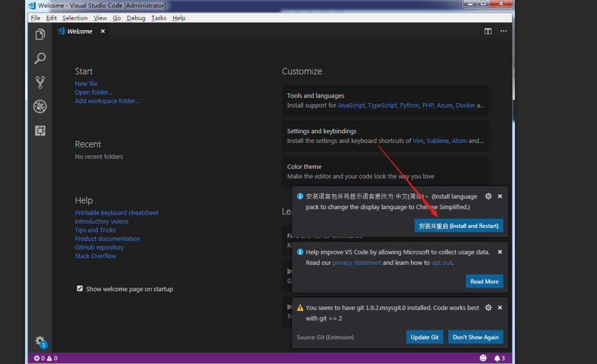Click the New file link
The image size is (597, 364).
86,84
